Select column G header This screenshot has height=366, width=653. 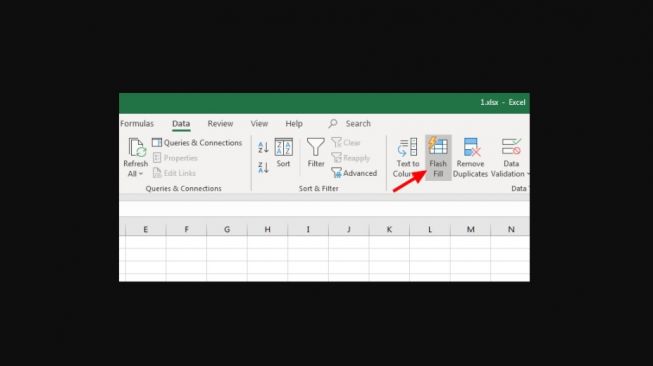[x=227, y=229]
